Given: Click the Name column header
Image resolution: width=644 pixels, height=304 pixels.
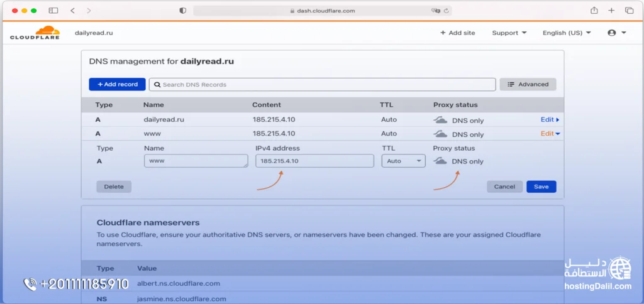Looking at the screenshot, I should coord(153,105).
